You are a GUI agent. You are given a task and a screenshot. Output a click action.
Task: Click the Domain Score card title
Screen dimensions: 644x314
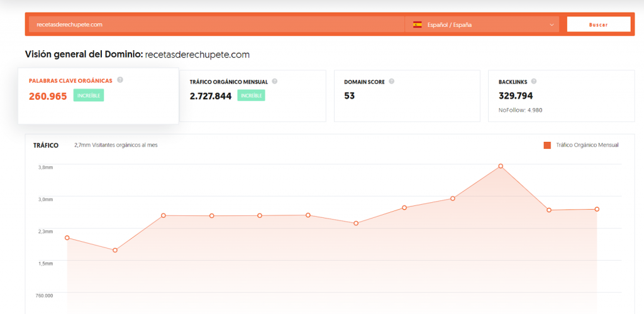(364, 82)
